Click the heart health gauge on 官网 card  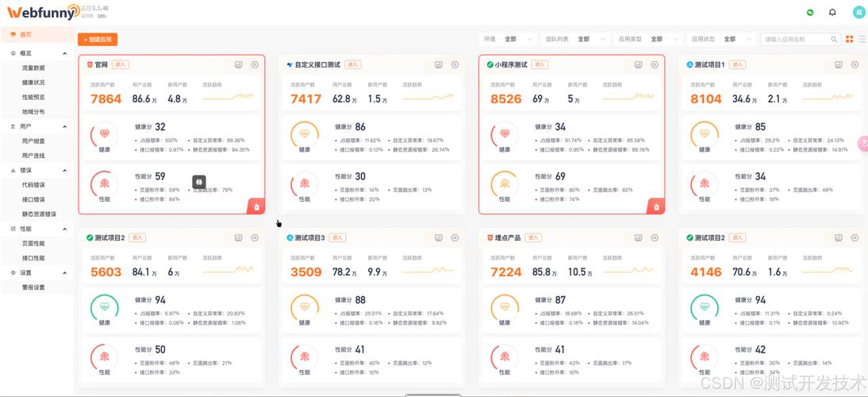pyautogui.click(x=105, y=136)
